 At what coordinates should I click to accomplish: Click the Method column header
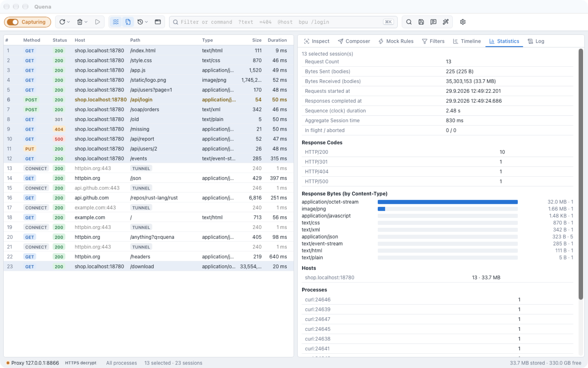[x=32, y=40]
